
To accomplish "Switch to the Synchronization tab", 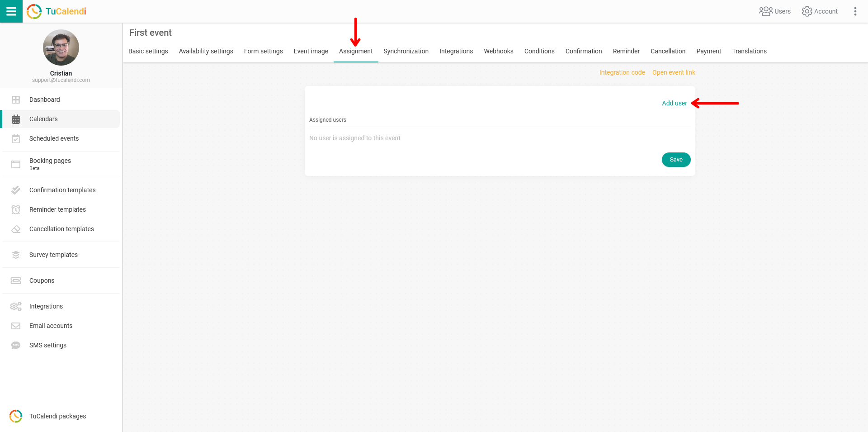I will [406, 51].
